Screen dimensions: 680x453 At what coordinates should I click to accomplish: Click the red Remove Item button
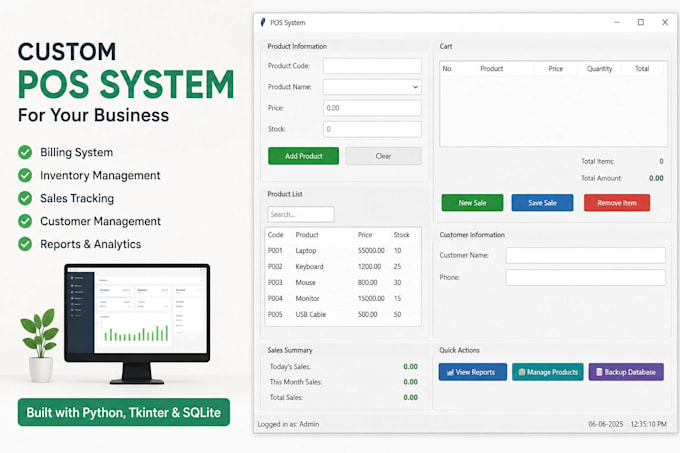tap(617, 202)
